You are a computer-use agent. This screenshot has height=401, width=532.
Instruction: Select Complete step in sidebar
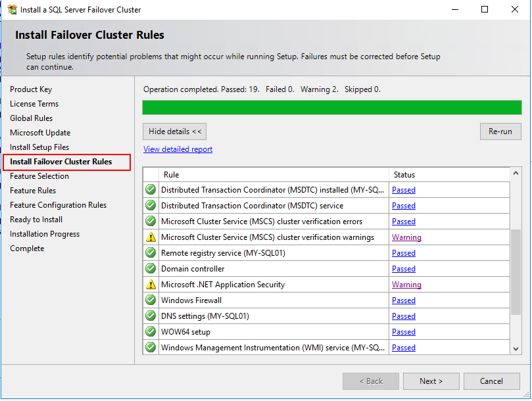pyautogui.click(x=27, y=248)
